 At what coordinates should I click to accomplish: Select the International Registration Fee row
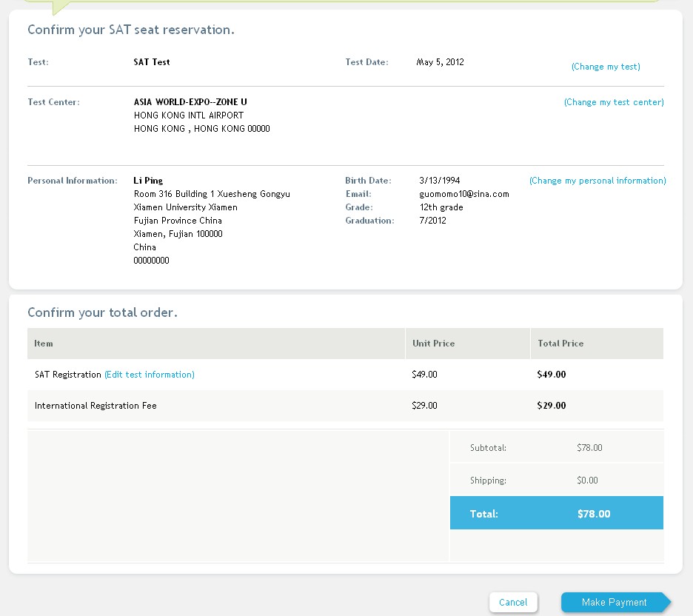point(96,406)
